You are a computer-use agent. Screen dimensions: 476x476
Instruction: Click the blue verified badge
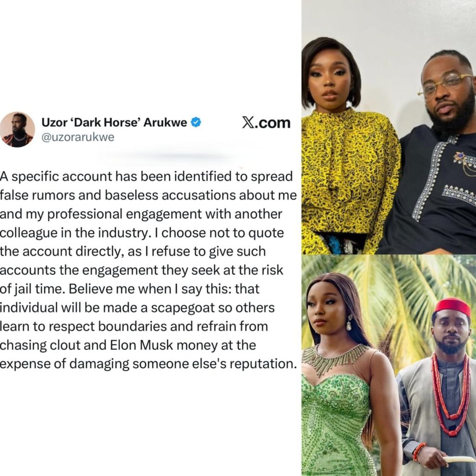tap(197, 122)
